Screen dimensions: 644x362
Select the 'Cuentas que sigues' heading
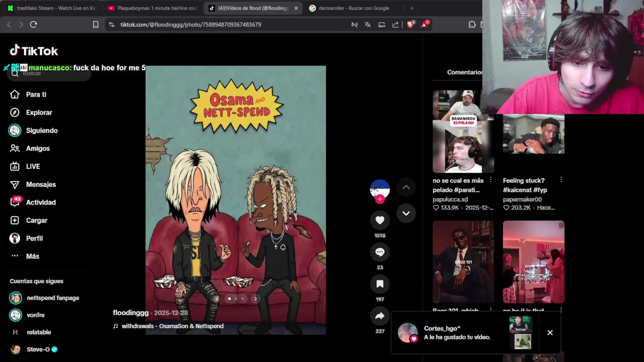[x=37, y=281]
